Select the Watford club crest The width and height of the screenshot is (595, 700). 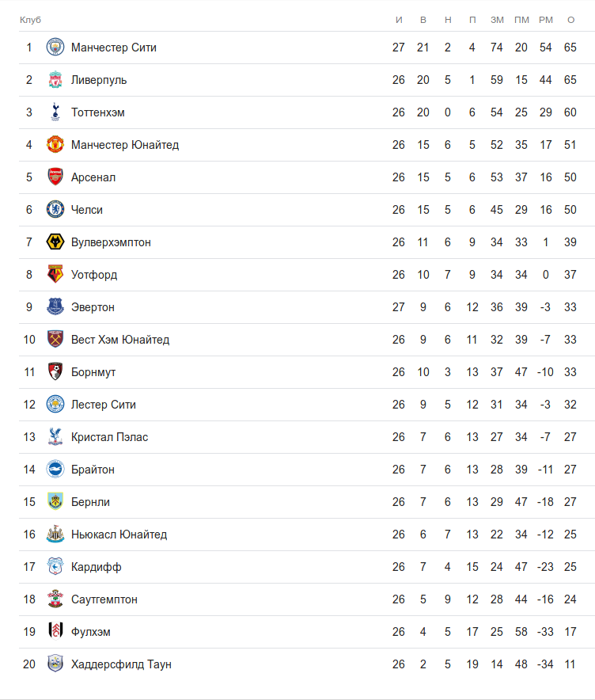tap(55, 275)
